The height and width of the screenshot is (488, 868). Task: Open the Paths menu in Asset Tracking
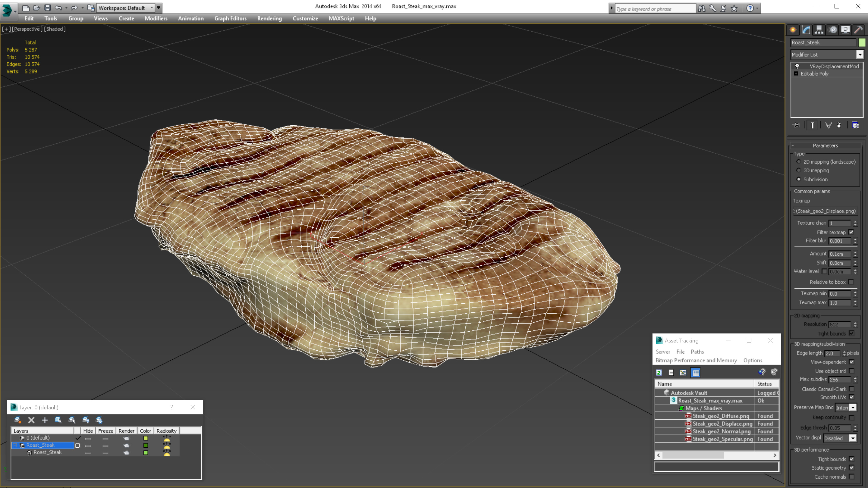click(x=697, y=352)
